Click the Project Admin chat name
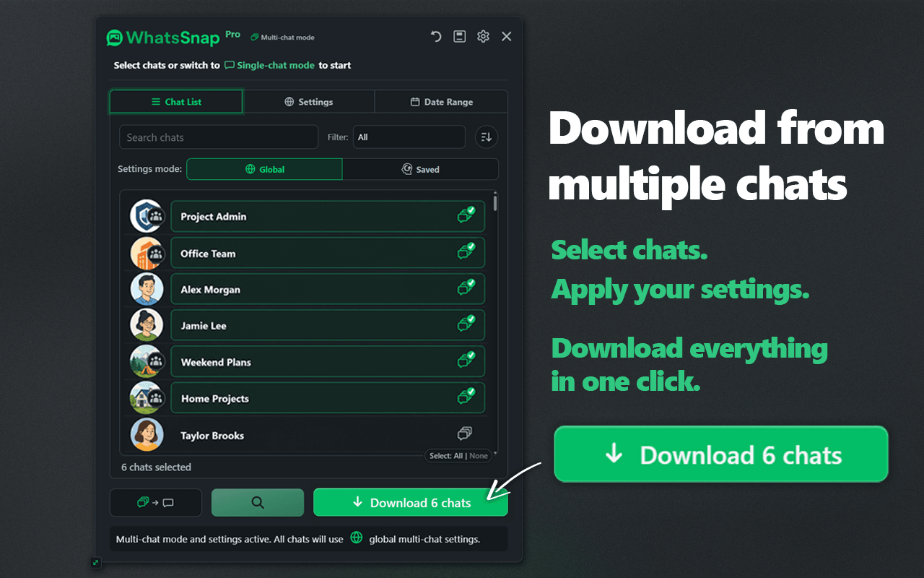The image size is (924, 578). 213,217
